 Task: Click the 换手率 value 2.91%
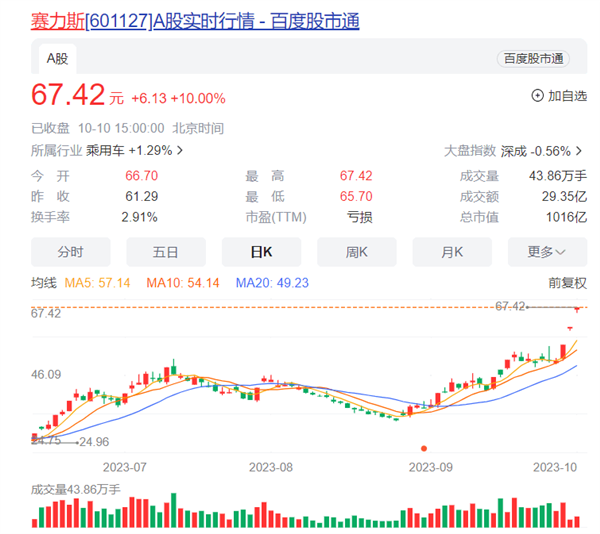139,217
